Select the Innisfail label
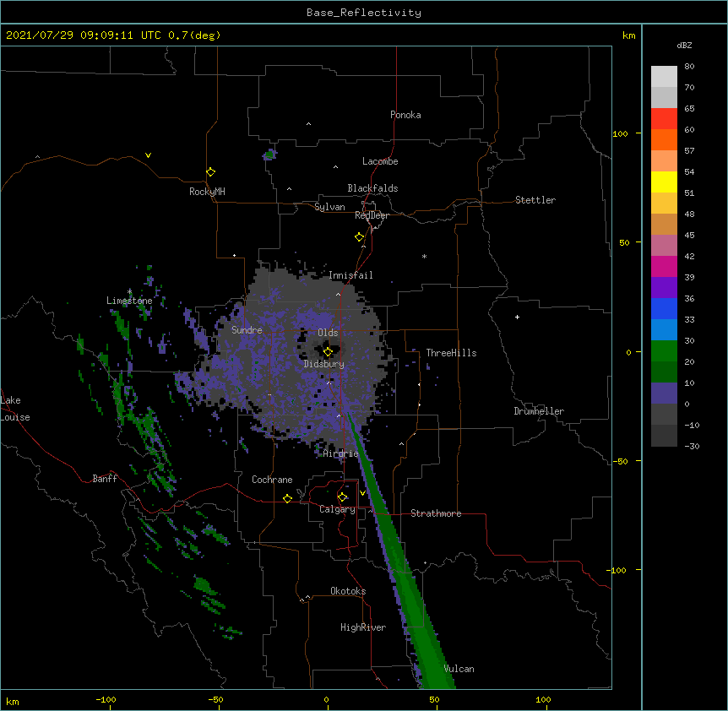This screenshot has height=711, width=728. (x=350, y=275)
